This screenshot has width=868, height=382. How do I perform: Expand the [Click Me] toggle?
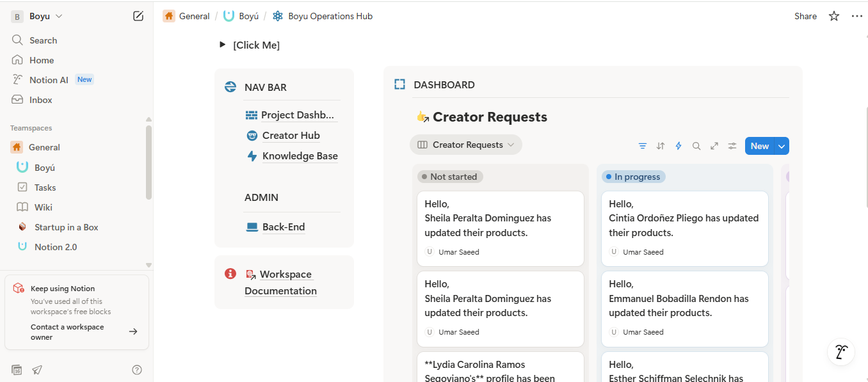coord(222,45)
